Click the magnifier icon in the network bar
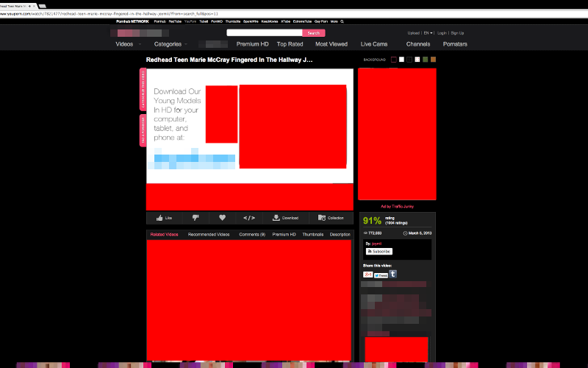This screenshot has height=368, width=588. point(342,21)
